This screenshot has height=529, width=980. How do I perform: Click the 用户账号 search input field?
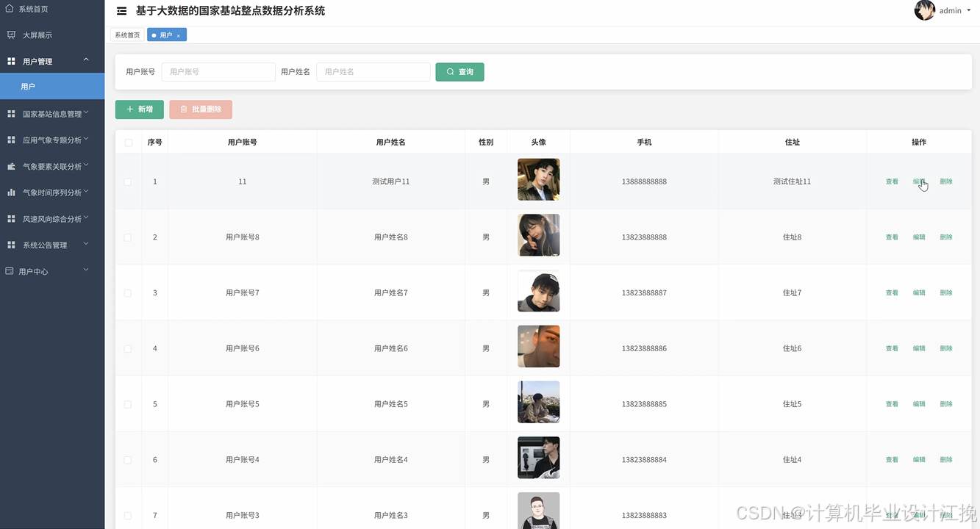point(218,72)
